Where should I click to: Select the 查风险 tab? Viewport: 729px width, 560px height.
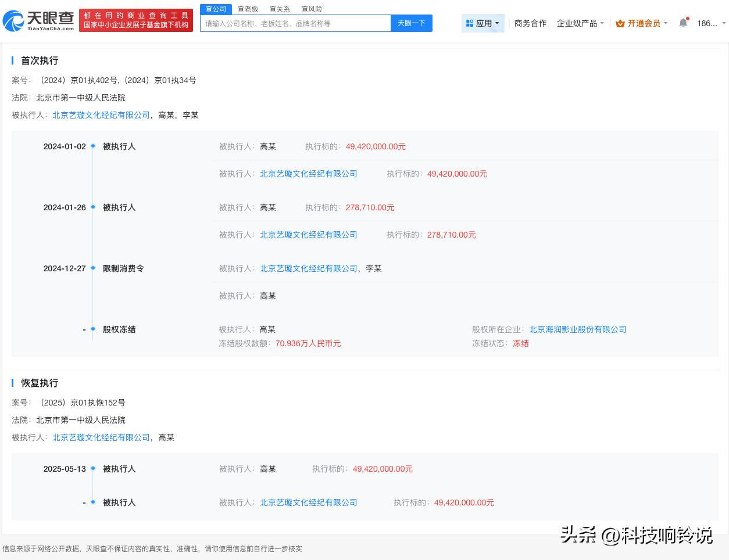(312, 9)
